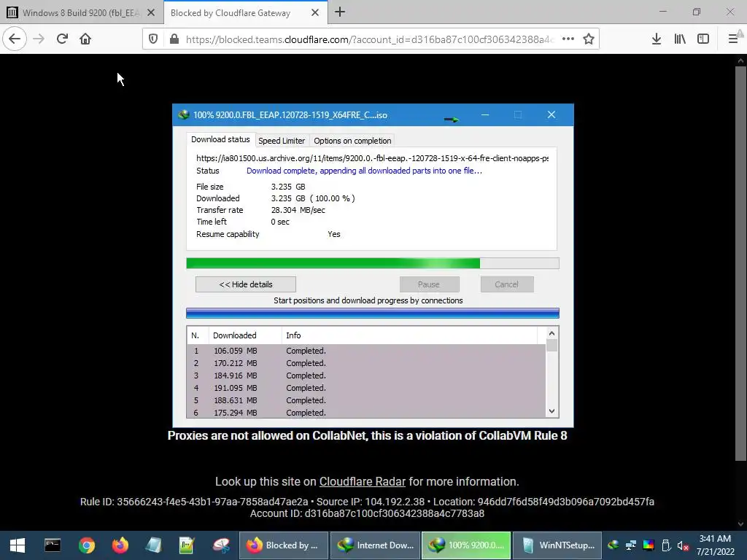This screenshot has height=560, width=747.
Task: Click the IDM icon in dialog title bar
Action: pos(184,114)
